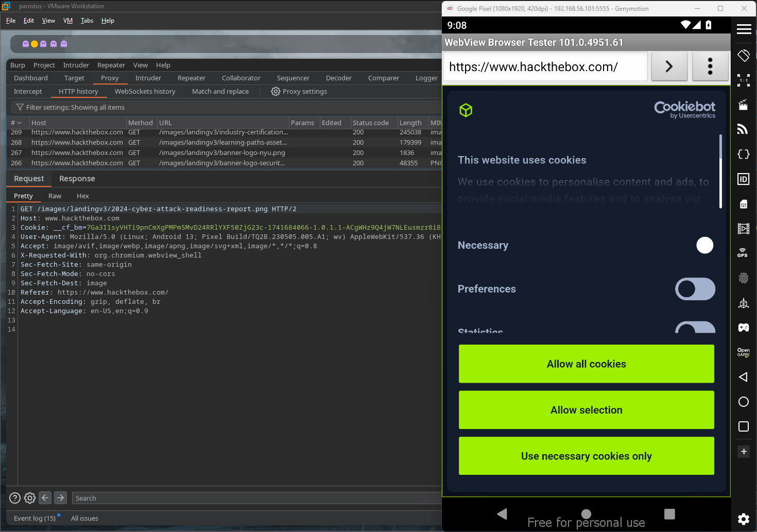Toggle the Statistics cookies switch
Screen dimensions: 757x532
pos(695,327)
